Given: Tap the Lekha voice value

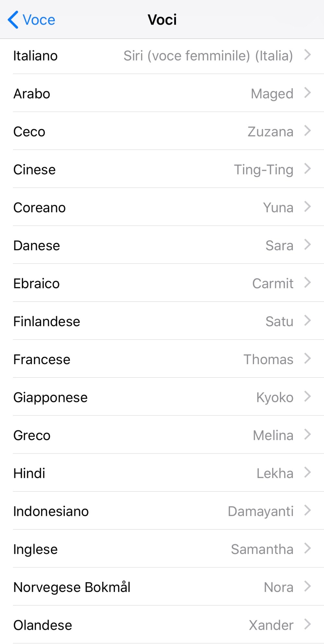Looking at the screenshot, I should pos(275,473).
